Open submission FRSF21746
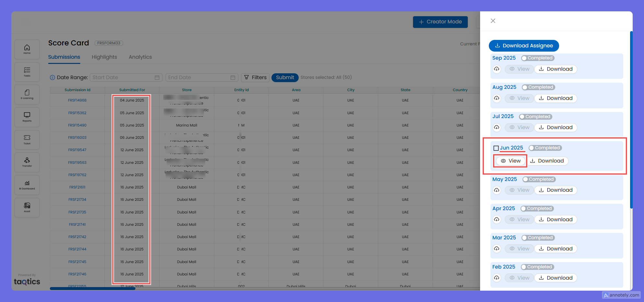 pos(77,274)
